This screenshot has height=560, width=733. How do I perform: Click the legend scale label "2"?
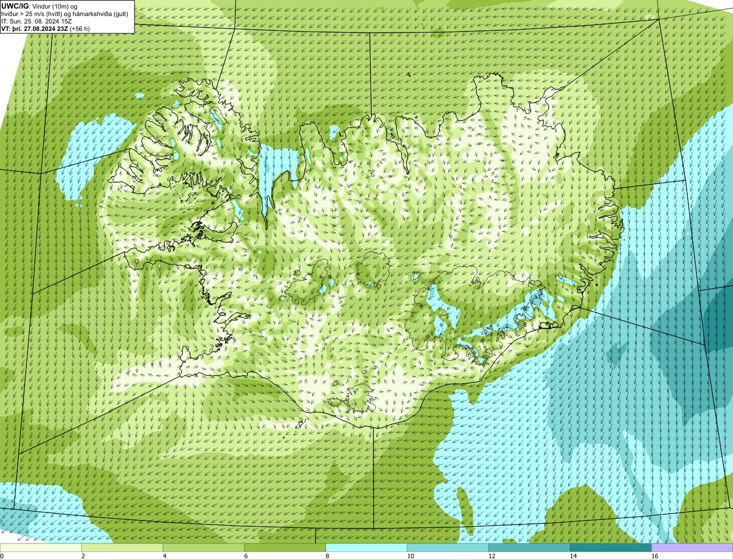coord(83,556)
